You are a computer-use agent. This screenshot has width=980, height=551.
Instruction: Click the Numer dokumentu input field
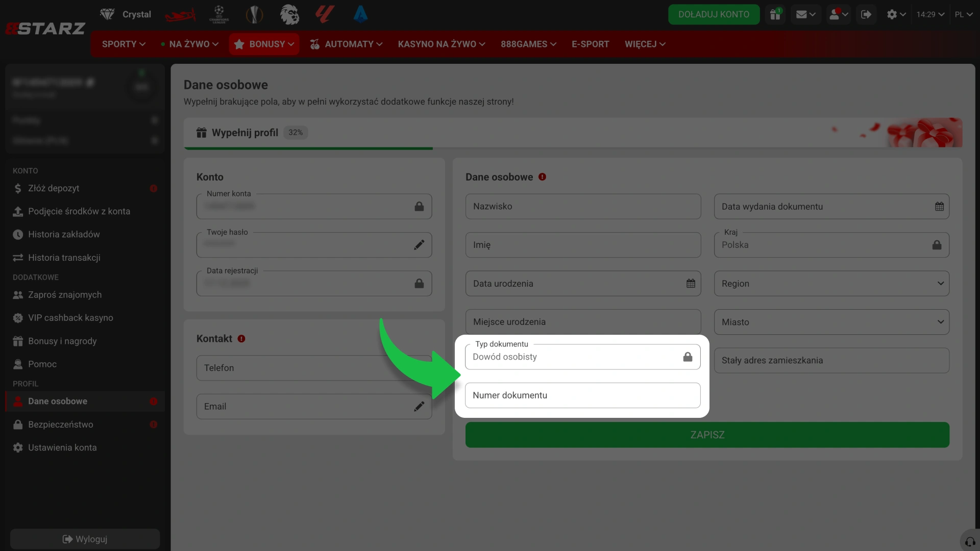582,395
